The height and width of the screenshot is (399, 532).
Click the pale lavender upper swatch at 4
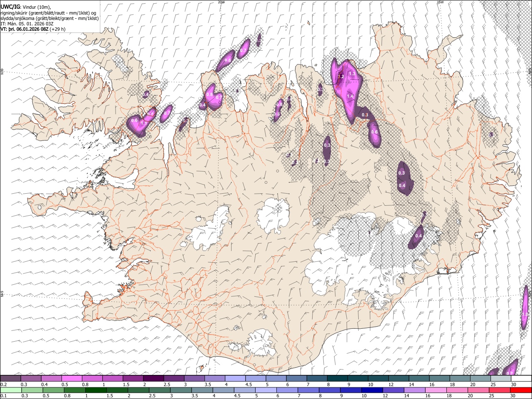click(x=235, y=379)
